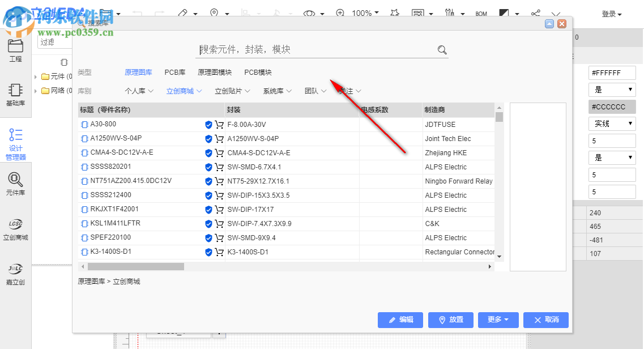Click the place pin tool in toolbar

click(214, 13)
